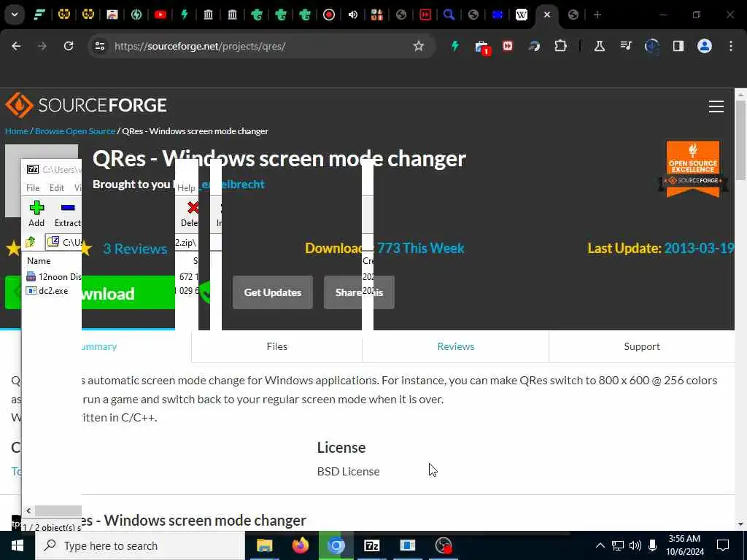Switch to the red record-circle tab

click(x=329, y=15)
